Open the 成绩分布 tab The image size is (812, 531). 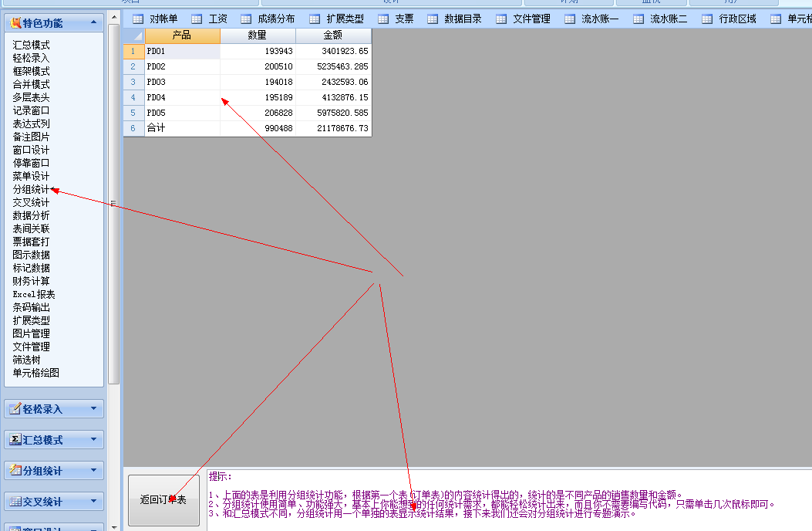(x=276, y=19)
